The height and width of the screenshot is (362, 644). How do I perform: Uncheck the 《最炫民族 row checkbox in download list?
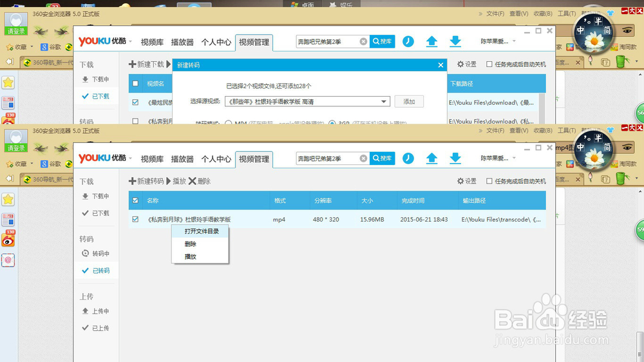click(135, 102)
